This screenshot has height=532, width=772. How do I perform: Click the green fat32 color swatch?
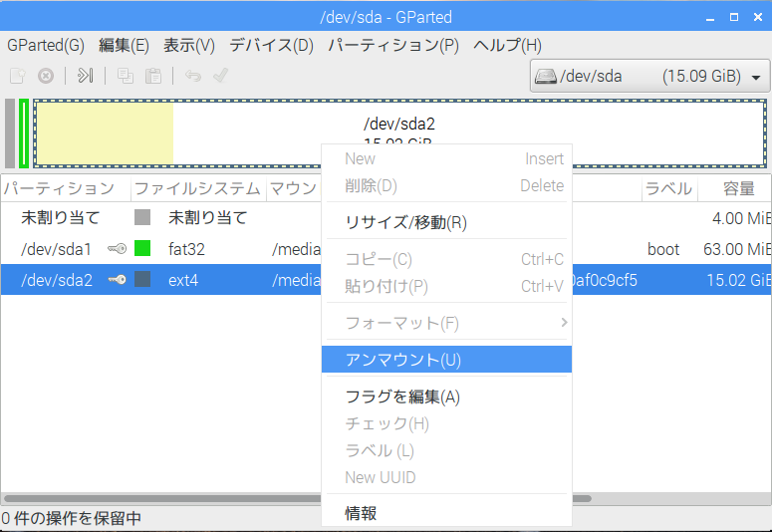pos(142,248)
